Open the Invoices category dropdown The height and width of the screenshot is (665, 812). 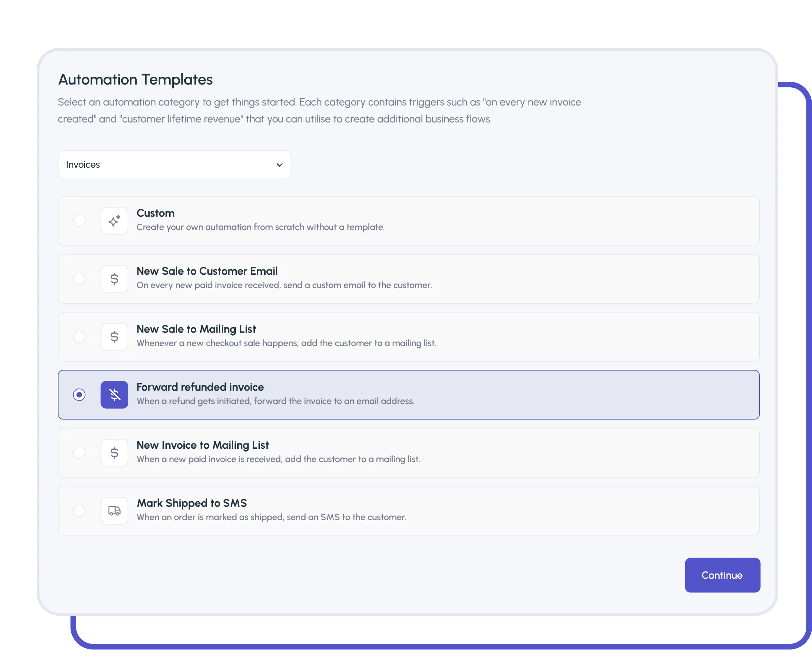click(x=174, y=165)
